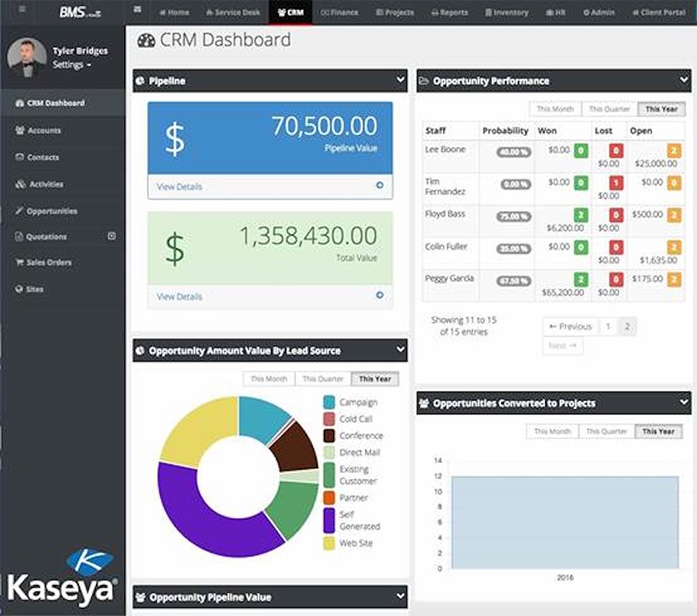Switch Opportunities Converted to Projects to This Month
697x616 pixels.
pyautogui.click(x=551, y=432)
